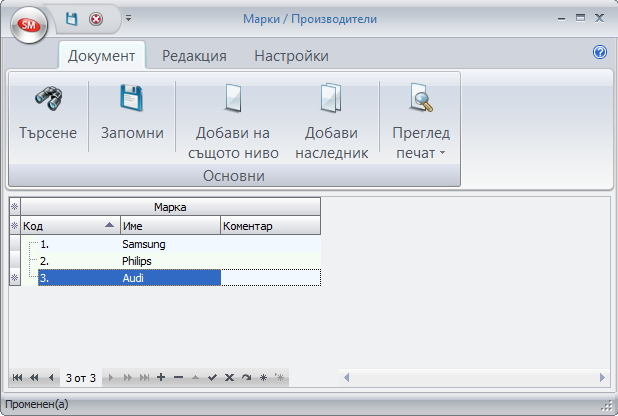Click the save icon in quick access toolbar
Image resolution: width=618 pixels, height=416 pixels.
[71, 19]
